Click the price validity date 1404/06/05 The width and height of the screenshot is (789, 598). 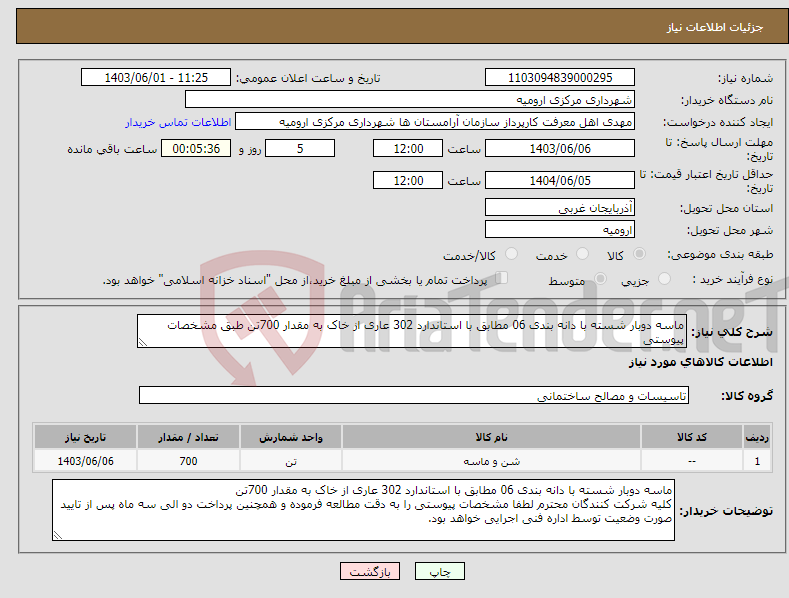[x=560, y=180]
